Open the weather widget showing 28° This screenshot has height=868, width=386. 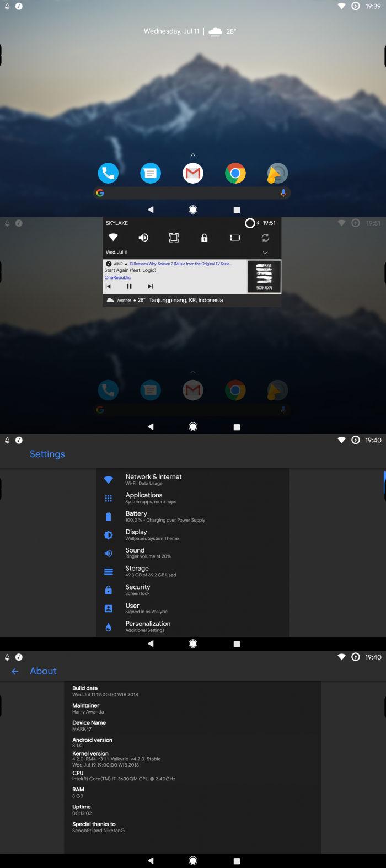222,31
